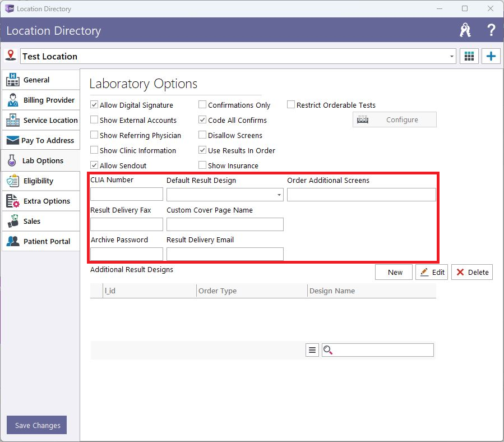504x442 pixels.
Task: Click the Archive Password field
Action: tap(127, 254)
